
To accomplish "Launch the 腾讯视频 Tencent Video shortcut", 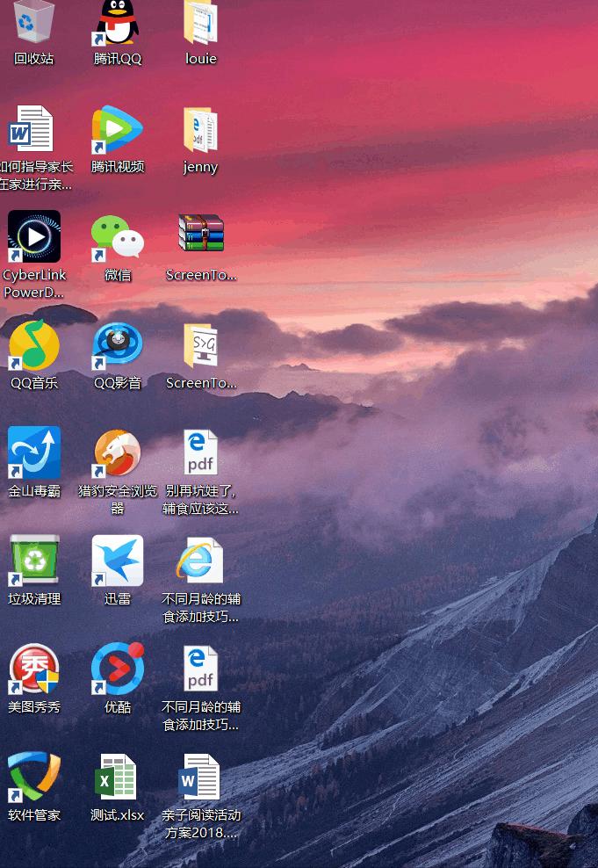I will pos(118,130).
